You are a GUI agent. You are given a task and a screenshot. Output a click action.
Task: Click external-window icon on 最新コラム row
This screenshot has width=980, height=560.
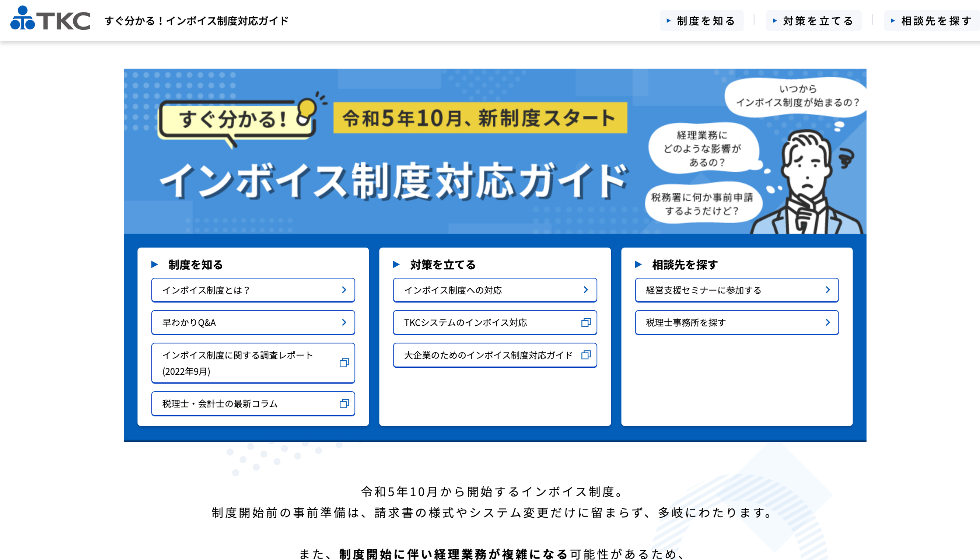click(x=344, y=403)
